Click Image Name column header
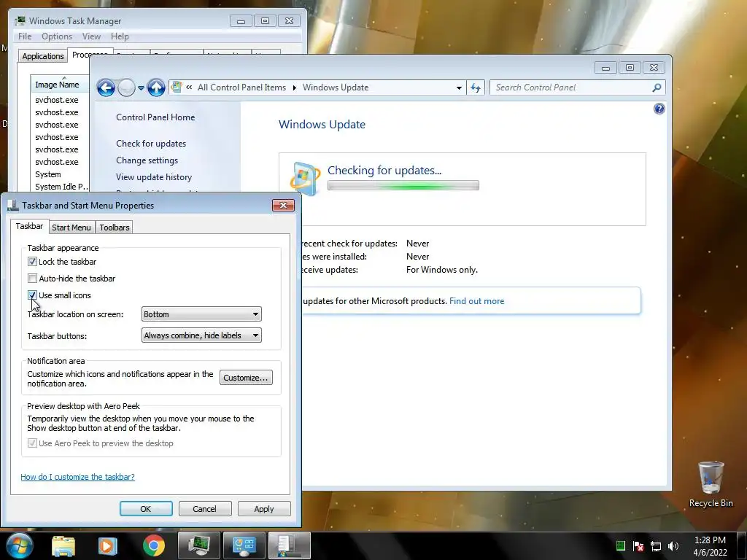The width and height of the screenshot is (747, 560). pos(60,85)
